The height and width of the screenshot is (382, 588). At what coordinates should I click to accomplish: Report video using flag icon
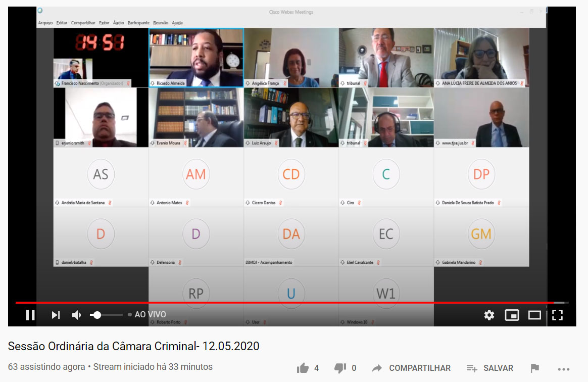(x=534, y=368)
